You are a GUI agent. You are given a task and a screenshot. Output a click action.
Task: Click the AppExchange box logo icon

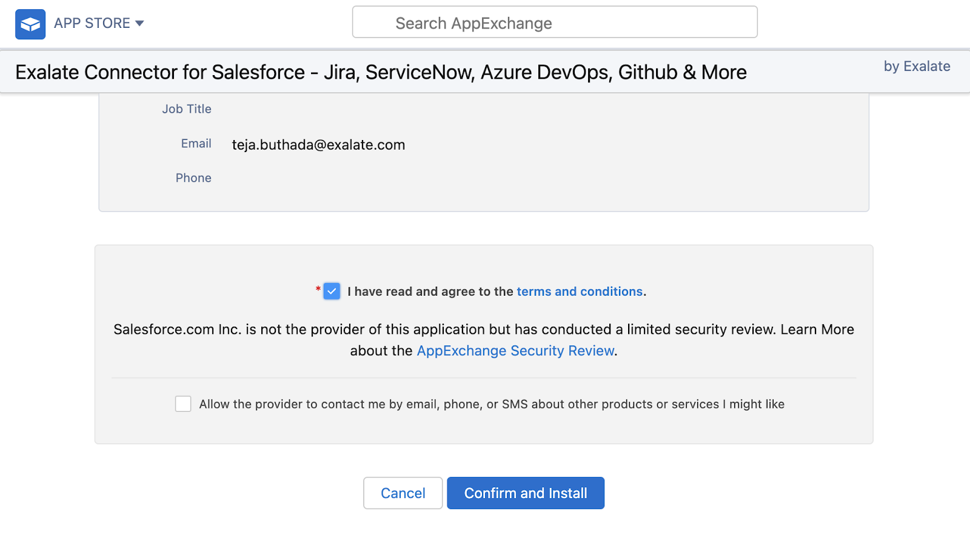click(30, 24)
